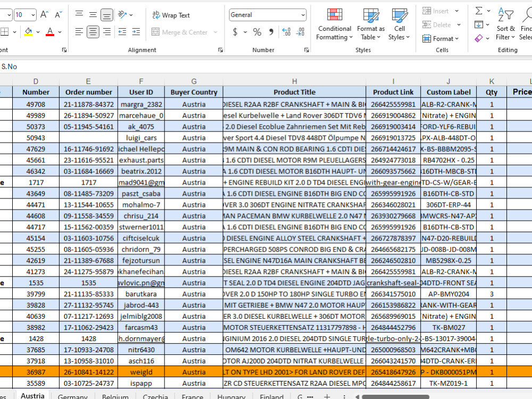The image size is (532, 399).
Task: Click the yellow fill color bucket
Action: coord(29,32)
